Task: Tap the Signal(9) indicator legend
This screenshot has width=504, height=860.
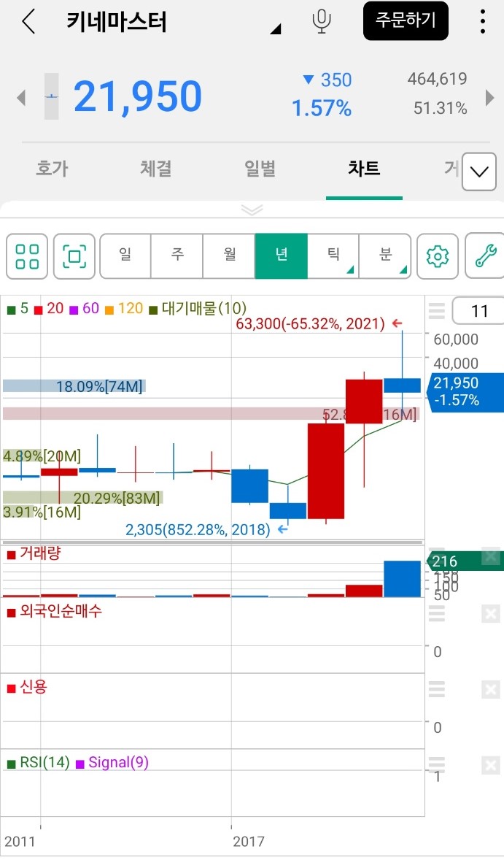Action: pyautogui.click(x=112, y=762)
